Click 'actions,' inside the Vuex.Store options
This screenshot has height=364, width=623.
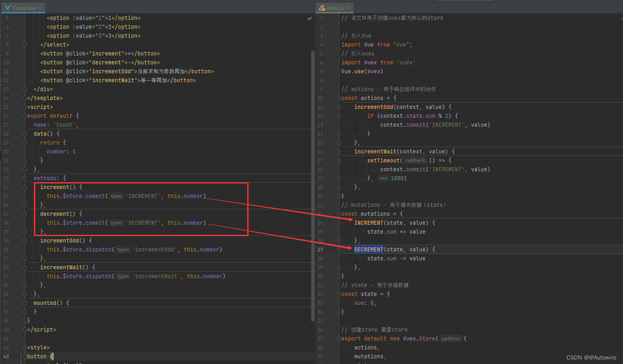[367, 347]
